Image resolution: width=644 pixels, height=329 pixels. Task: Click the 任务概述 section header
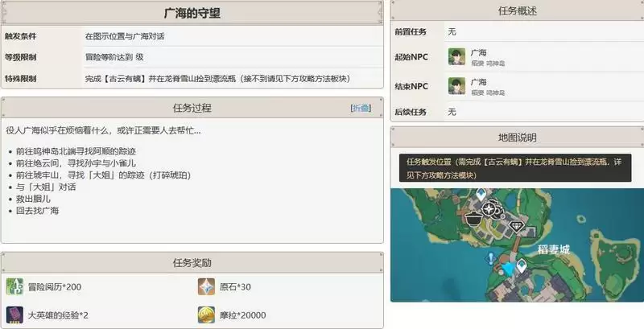coord(517,11)
